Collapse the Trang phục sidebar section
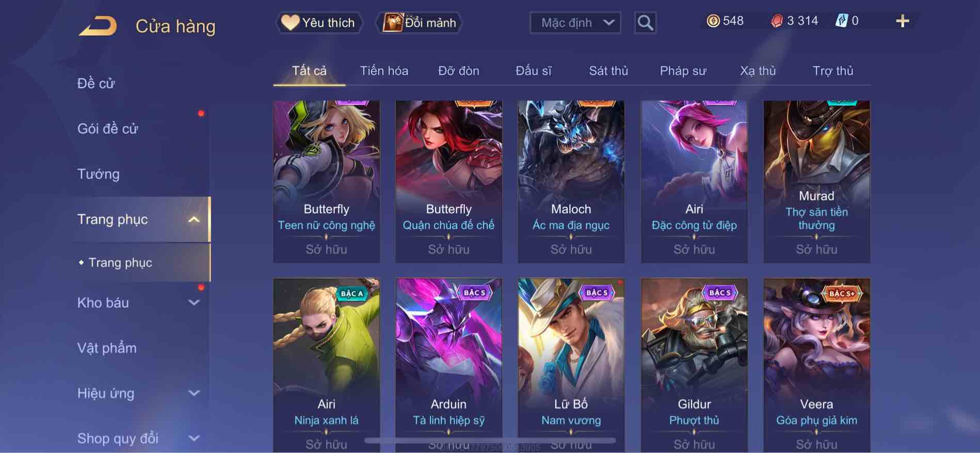The image size is (980, 453). (194, 220)
